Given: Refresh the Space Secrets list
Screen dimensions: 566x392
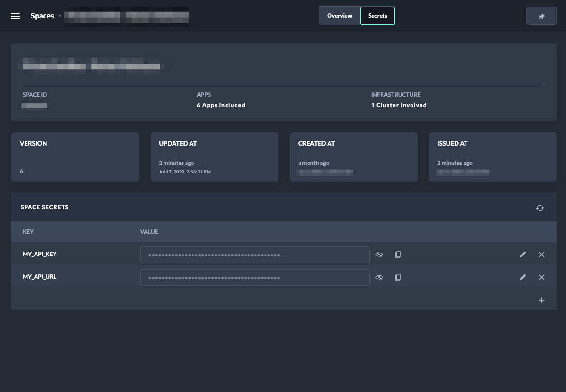Looking at the screenshot, I should point(540,208).
